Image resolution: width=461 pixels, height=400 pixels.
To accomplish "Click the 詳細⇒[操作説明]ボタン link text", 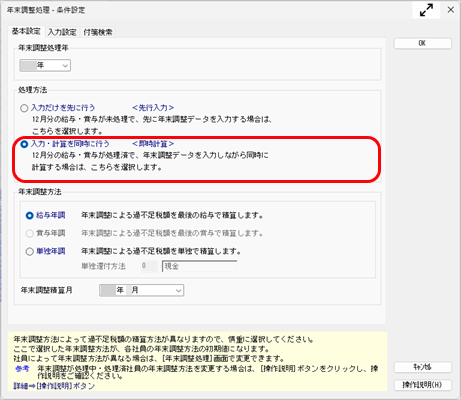I will 54,386.
